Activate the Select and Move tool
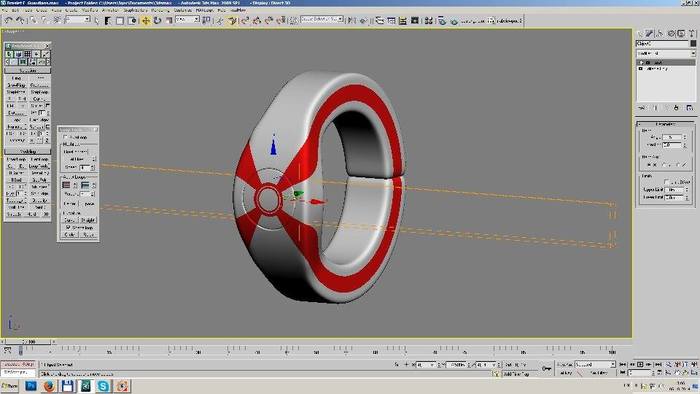Screen dimensions: 700x394 [146, 21]
